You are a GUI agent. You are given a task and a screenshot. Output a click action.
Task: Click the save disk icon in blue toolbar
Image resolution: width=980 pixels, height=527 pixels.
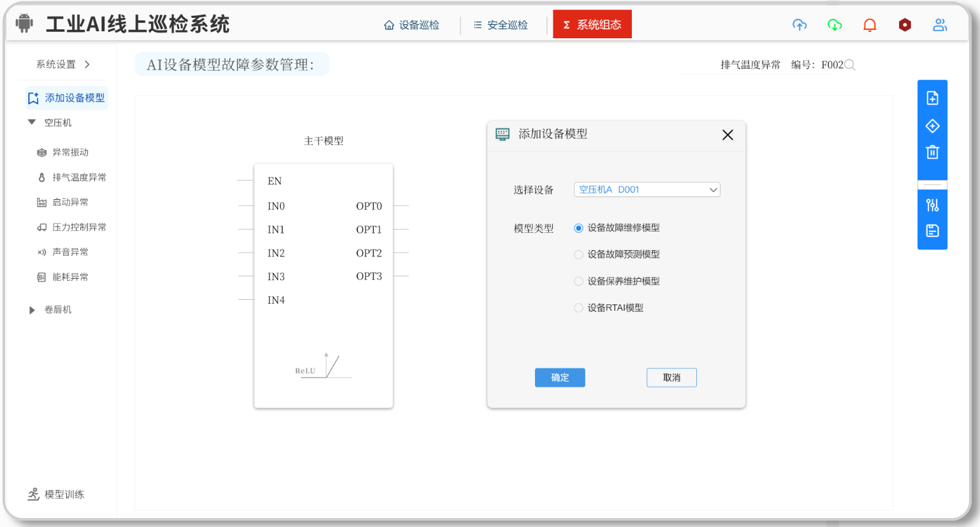pos(932,231)
